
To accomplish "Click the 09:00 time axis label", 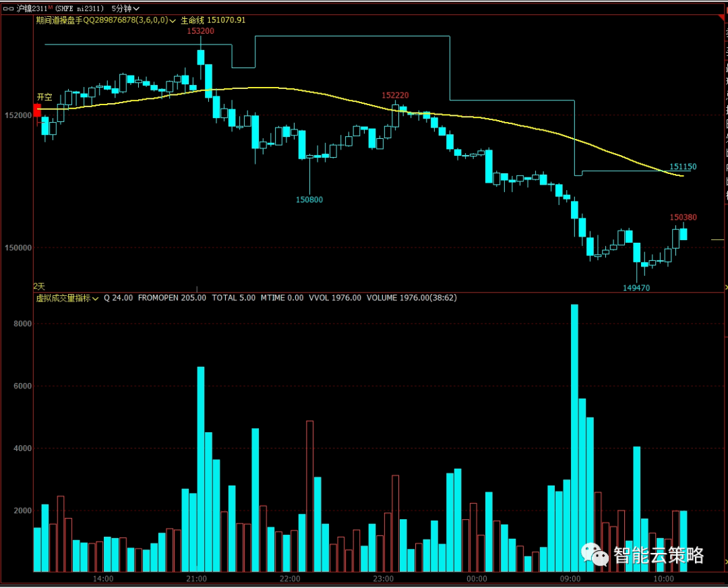I will point(570,579).
